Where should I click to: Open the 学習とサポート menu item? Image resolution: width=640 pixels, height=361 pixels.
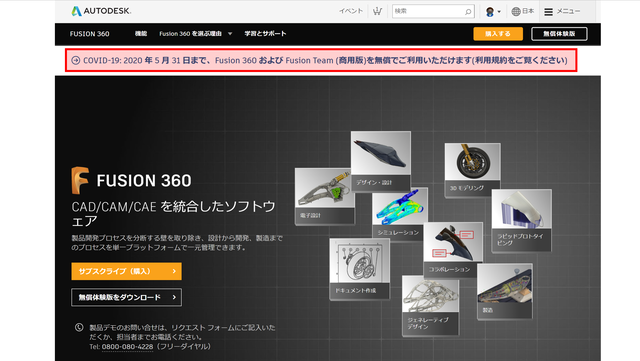click(x=265, y=33)
